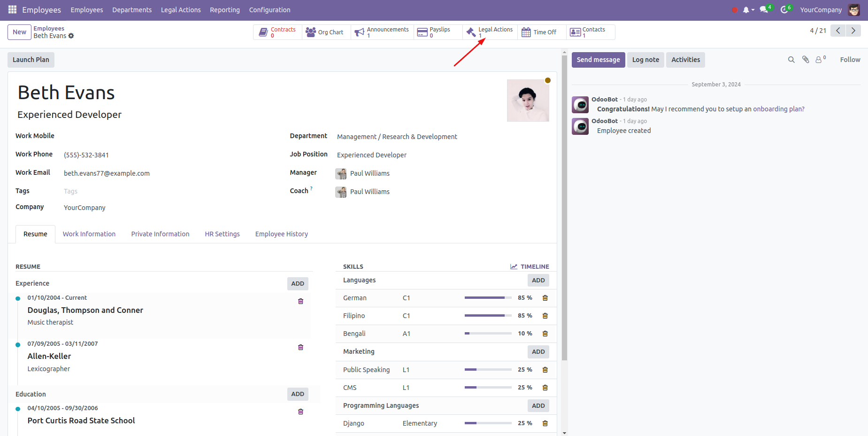This screenshot has width=868, height=436.
Task: Click the Filipino skill progress bar
Action: coord(488,316)
